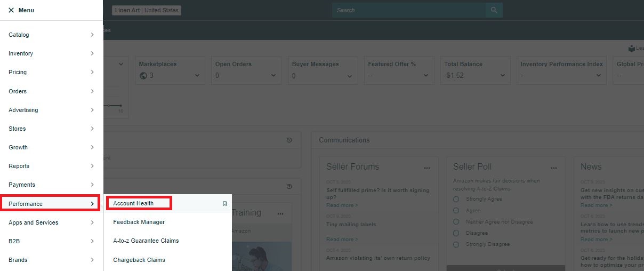Screen dimensions: 644x271
Task: Click the search input field
Action: [x=408, y=10]
